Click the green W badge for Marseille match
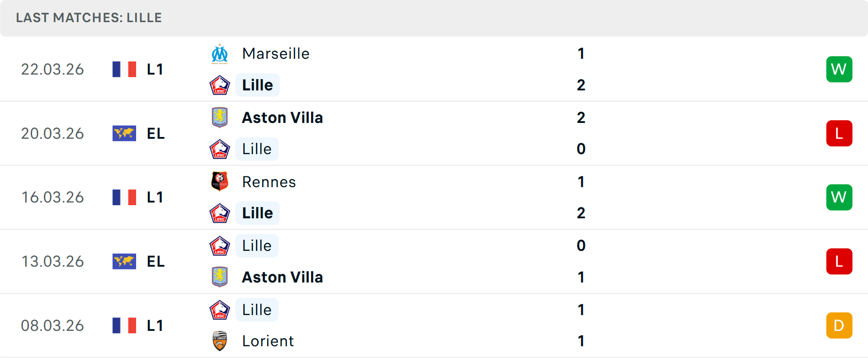This screenshot has height=358, width=868. coord(839,69)
